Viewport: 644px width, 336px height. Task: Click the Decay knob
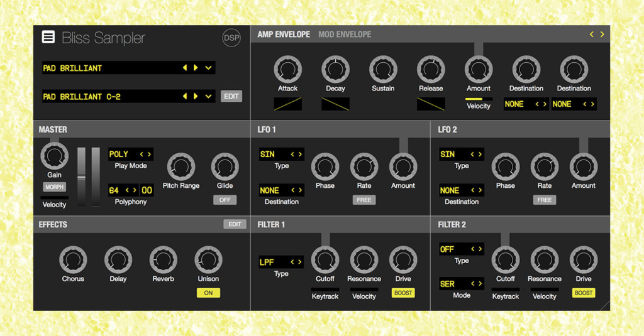pos(335,69)
